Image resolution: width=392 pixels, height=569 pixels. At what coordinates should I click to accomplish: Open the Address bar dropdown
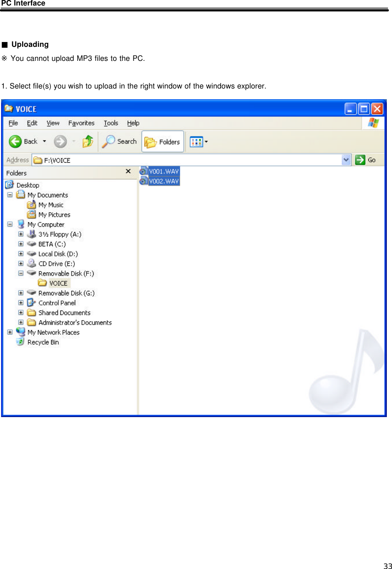pos(346,160)
